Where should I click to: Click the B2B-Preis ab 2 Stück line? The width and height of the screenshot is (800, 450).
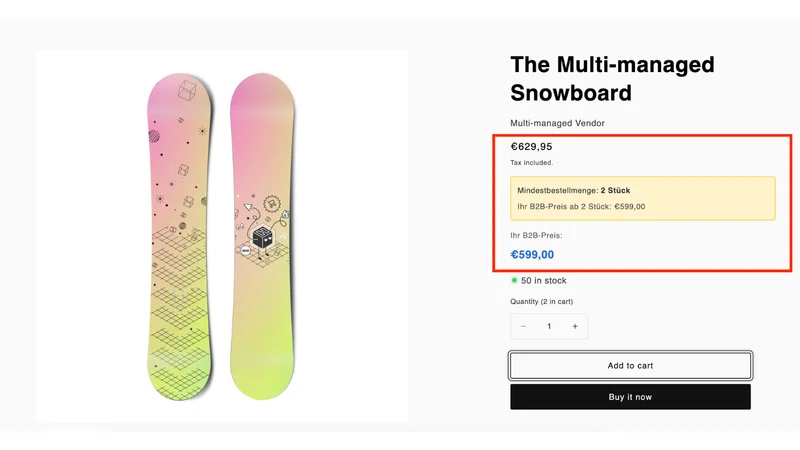[x=581, y=207]
